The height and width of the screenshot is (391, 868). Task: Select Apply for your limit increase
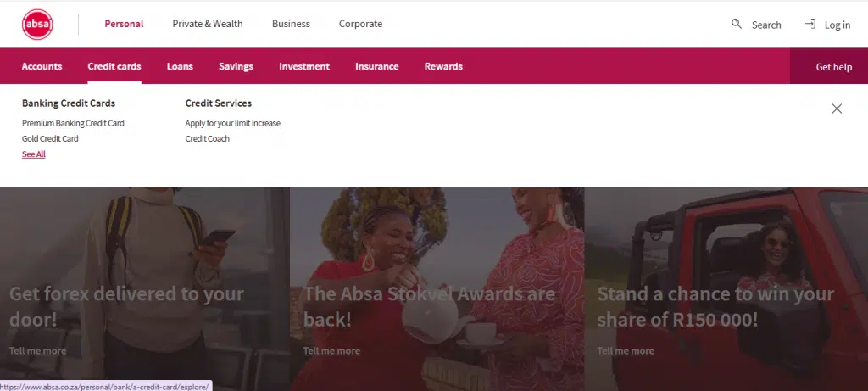[232, 123]
